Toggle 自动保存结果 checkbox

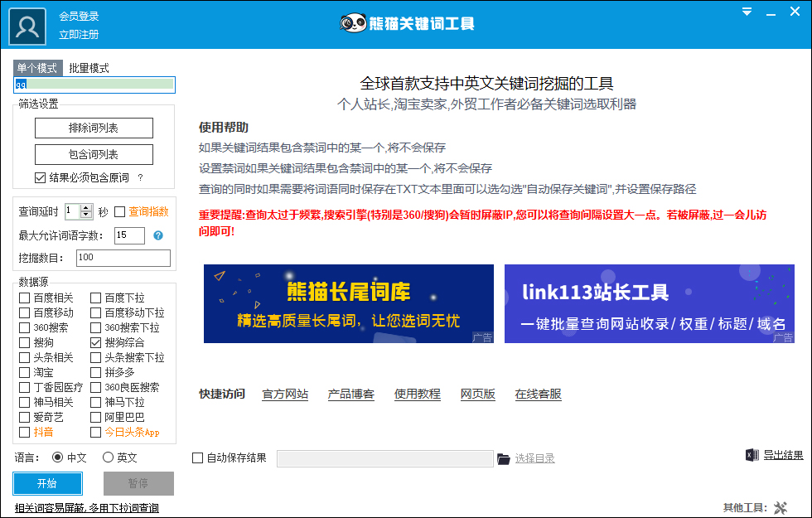tap(197, 457)
